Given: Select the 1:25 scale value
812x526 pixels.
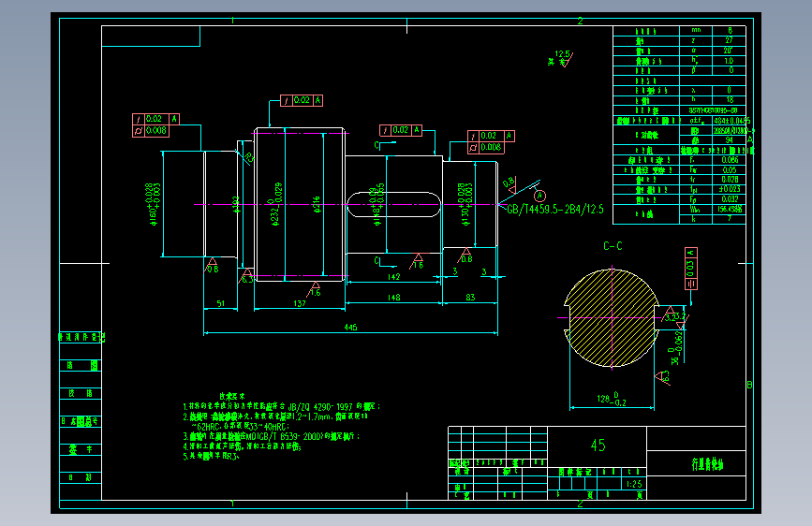Looking at the screenshot, I should (634, 484).
